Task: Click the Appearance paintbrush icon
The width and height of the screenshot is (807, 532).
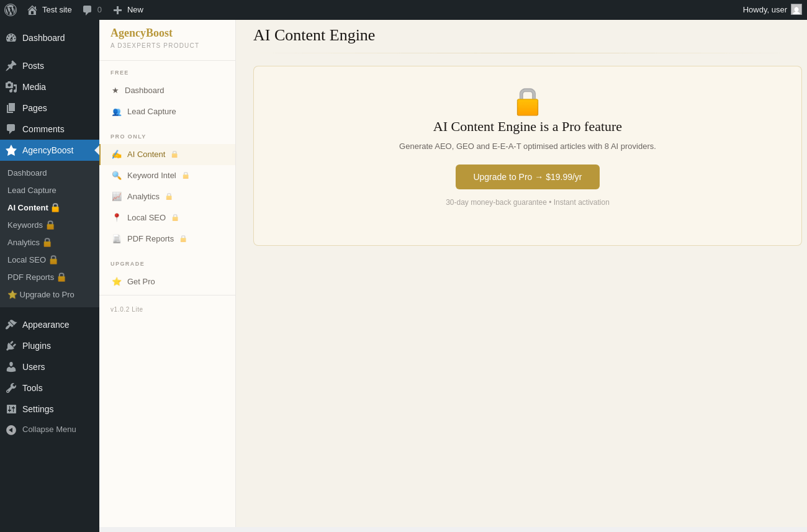Action: [11, 325]
